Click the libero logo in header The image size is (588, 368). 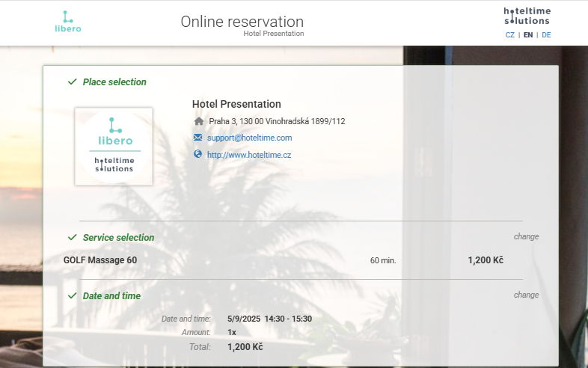pos(68,21)
